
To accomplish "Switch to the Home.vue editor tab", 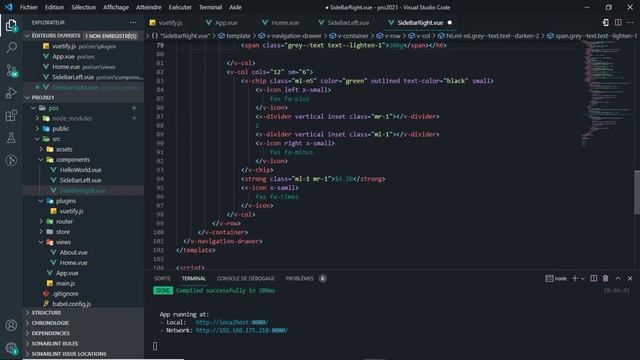I will 281,23.
